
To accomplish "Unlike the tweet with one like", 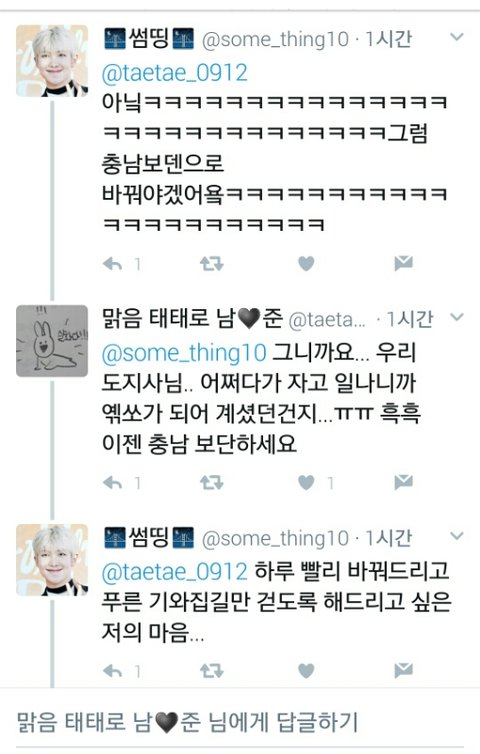I will [x=306, y=482].
